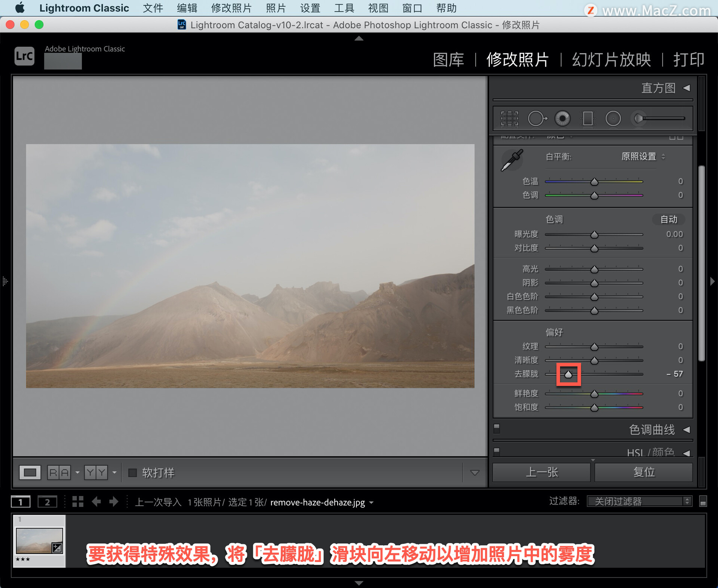
Task: Select the Graduated Filter tool
Action: (587, 118)
